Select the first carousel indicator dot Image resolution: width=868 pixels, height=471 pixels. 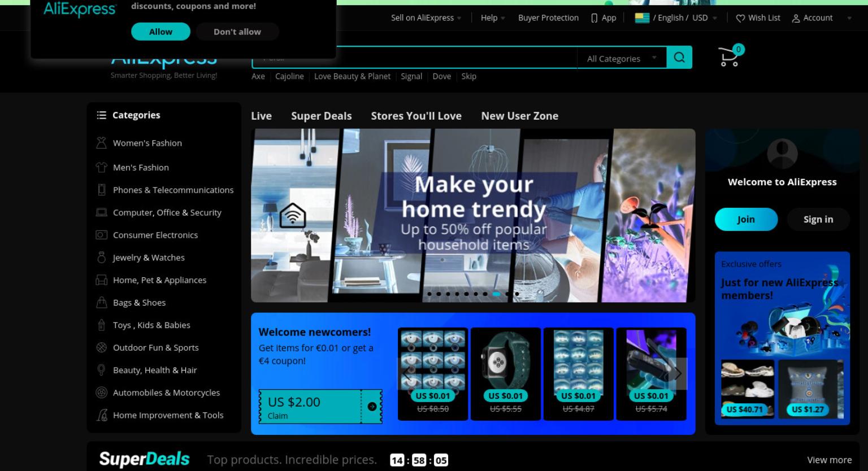(429, 294)
